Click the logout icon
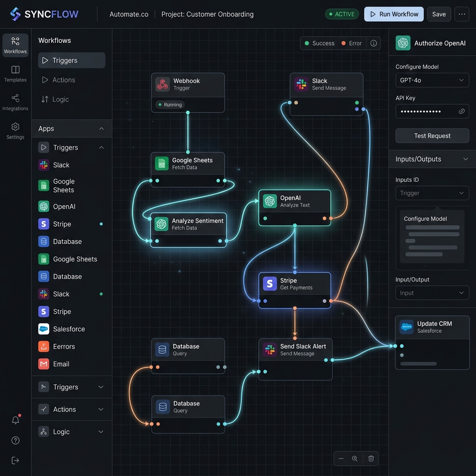Screen dimensions: 476x476 click(15, 461)
